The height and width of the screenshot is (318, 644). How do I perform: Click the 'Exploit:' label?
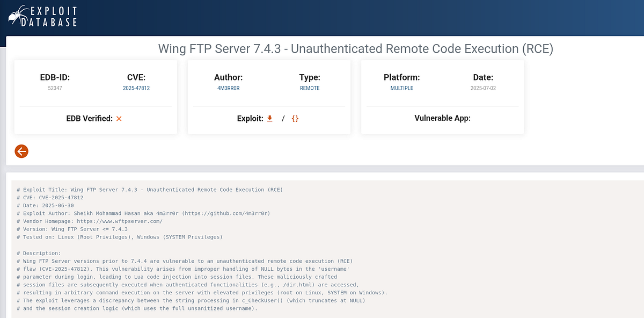[250, 118]
